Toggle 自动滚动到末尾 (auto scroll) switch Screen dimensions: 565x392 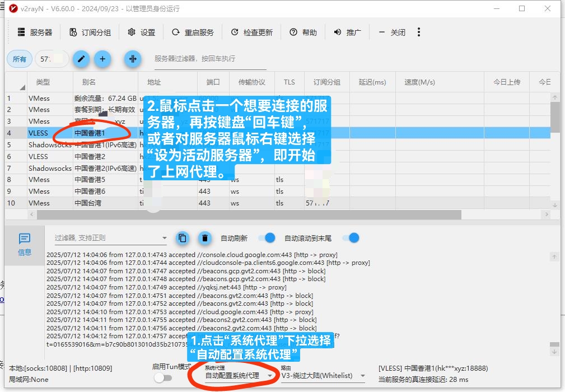(351, 238)
